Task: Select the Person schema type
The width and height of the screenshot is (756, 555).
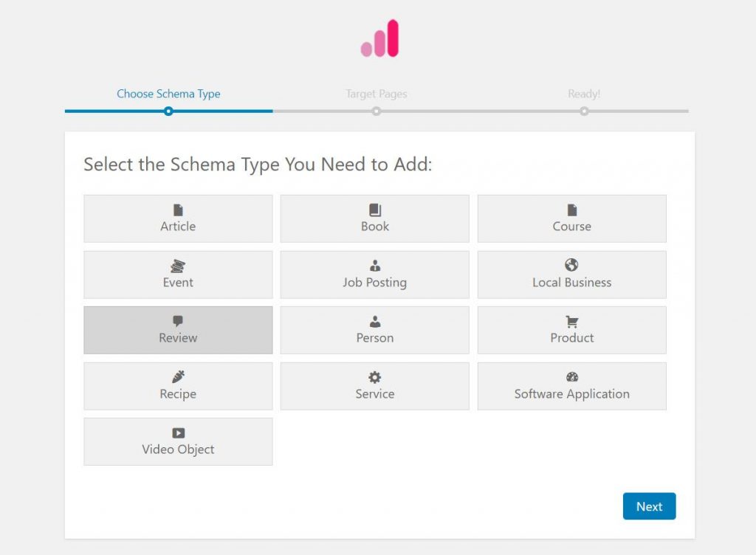Action: [x=374, y=330]
